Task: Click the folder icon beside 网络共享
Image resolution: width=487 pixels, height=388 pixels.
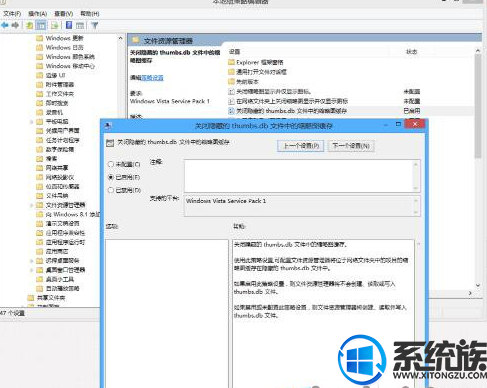Action: coord(40,168)
